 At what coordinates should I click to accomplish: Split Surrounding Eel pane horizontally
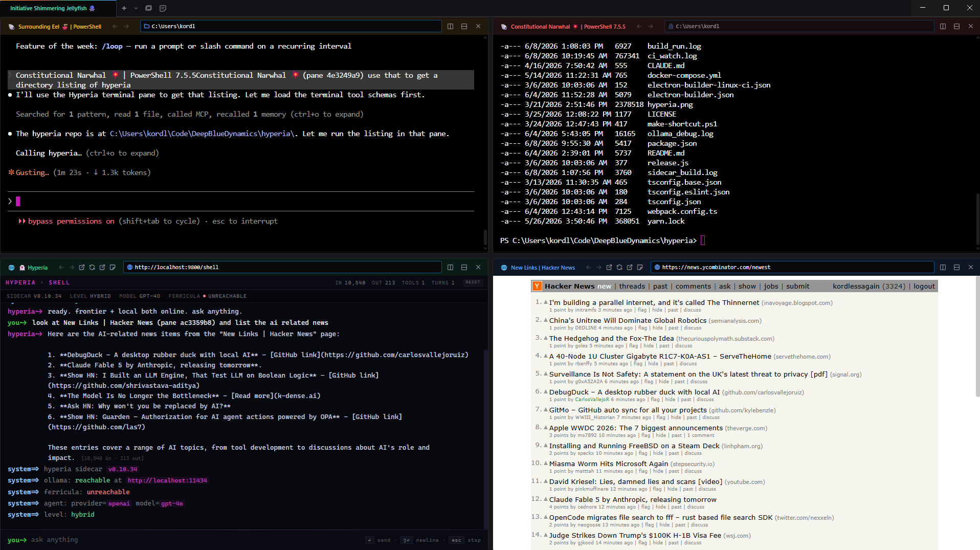(464, 26)
